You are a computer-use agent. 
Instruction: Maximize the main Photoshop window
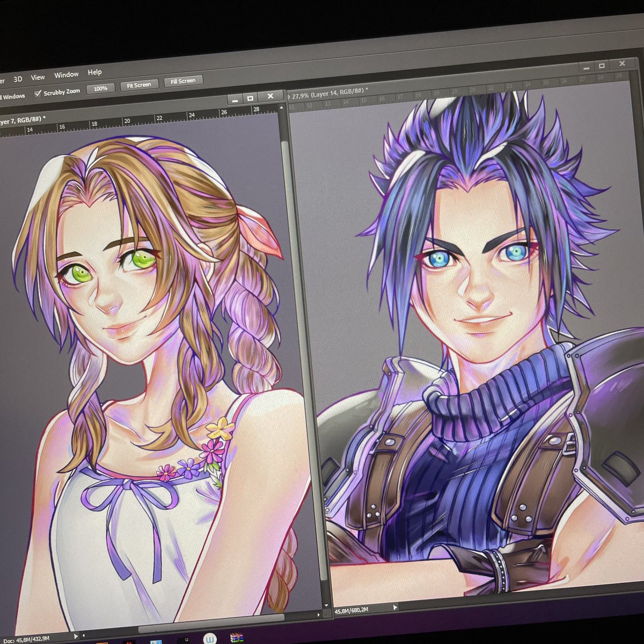click(x=602, y=66)
